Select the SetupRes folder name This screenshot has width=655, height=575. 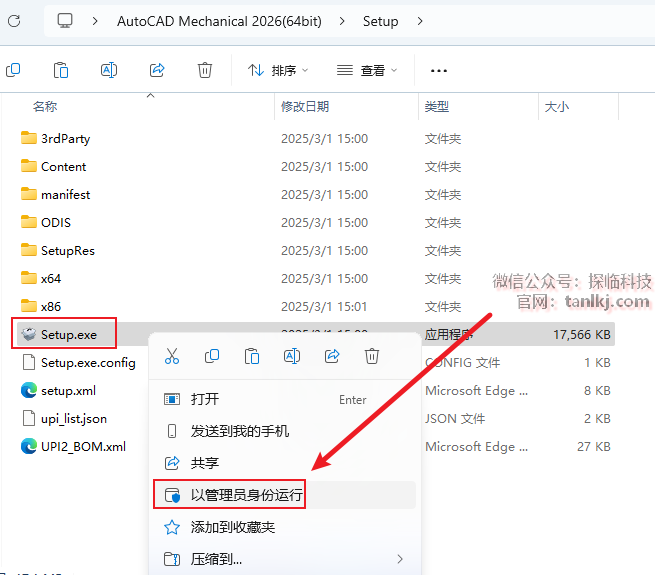point(68,250)
